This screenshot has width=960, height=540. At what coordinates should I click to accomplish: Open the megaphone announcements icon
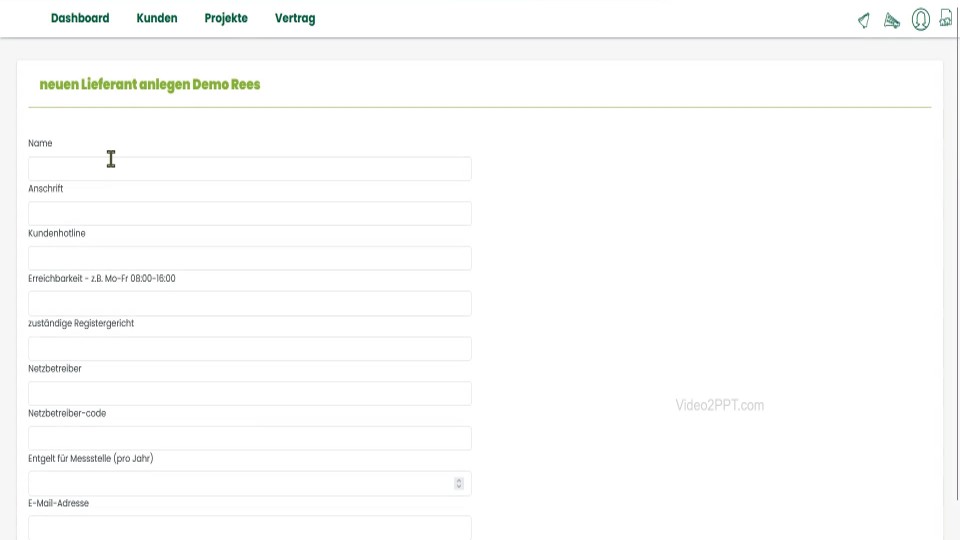pos(892,20)
